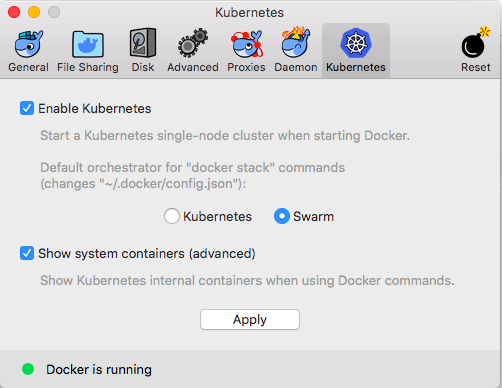This screenshot has height=388, width=502.
Task: Select the Kubernetes helm wheel icon
Action: pyautogui.click(x=356, y=43)
